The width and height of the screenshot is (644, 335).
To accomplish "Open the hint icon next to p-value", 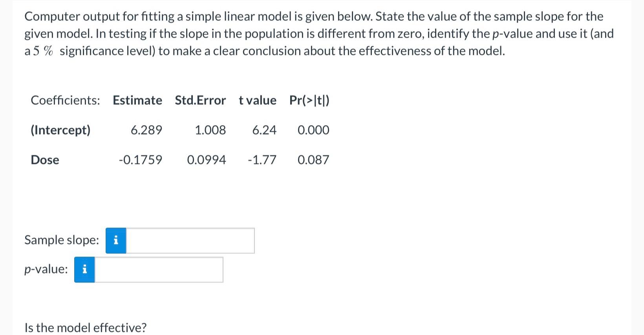I will click(x=84, y=269).
